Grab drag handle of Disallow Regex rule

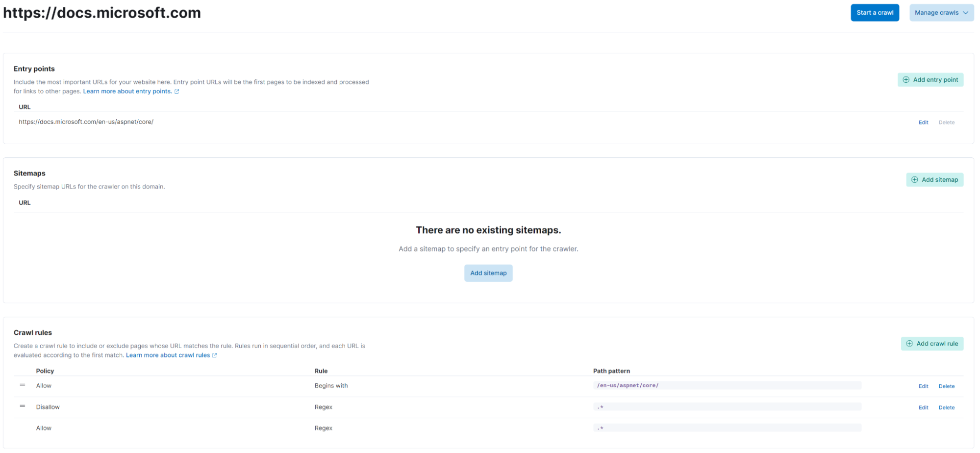click(23, 406)
